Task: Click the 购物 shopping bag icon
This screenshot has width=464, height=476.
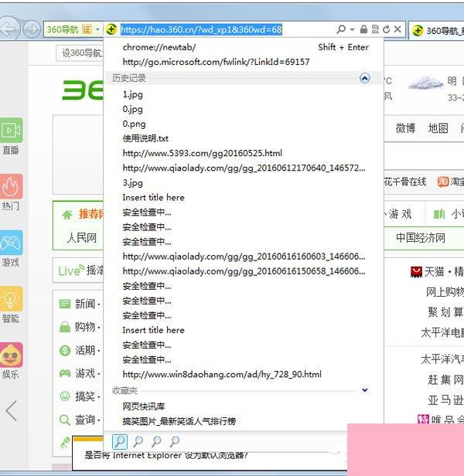Action: coord(65,327)
